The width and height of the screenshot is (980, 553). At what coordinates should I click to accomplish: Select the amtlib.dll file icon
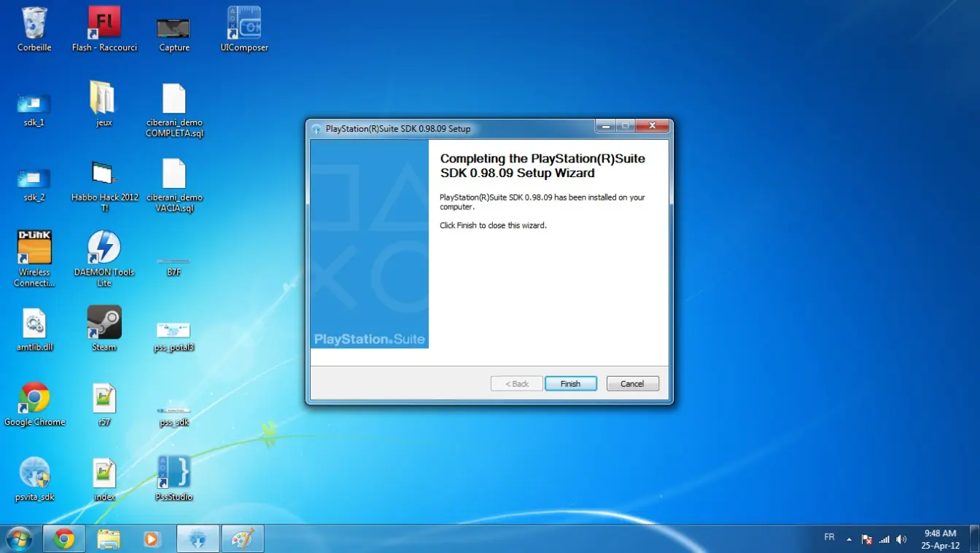tap(34, 329)
